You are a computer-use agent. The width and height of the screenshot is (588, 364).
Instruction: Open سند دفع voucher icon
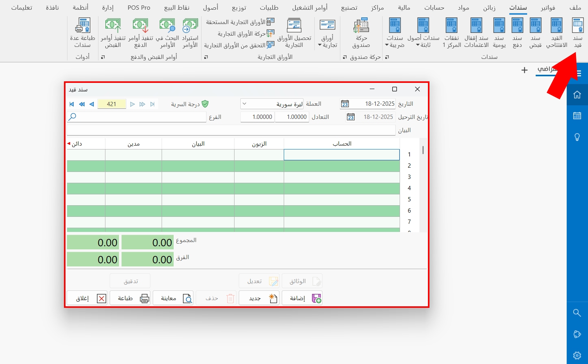[x=517, y=31]
